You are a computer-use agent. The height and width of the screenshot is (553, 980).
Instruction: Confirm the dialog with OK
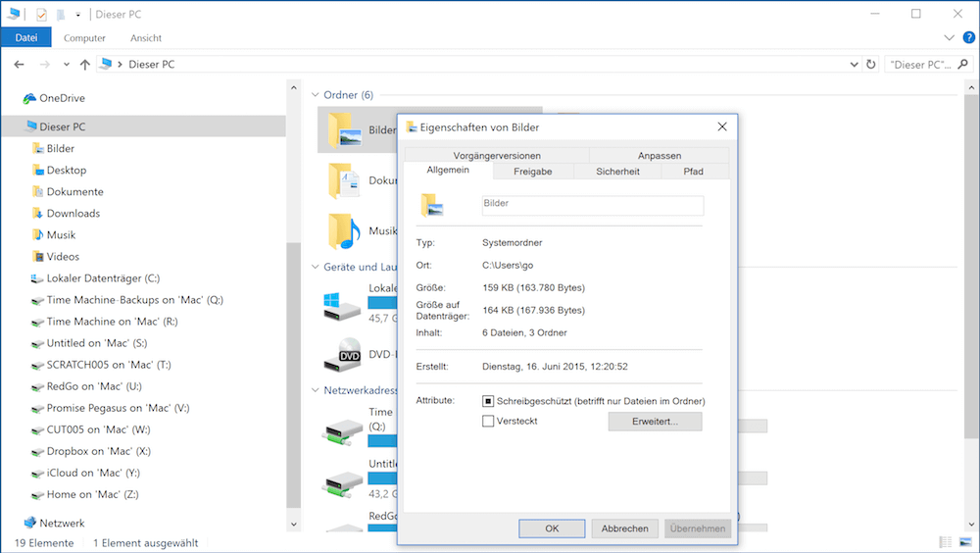pyautogui.click(x=552, y=528)
